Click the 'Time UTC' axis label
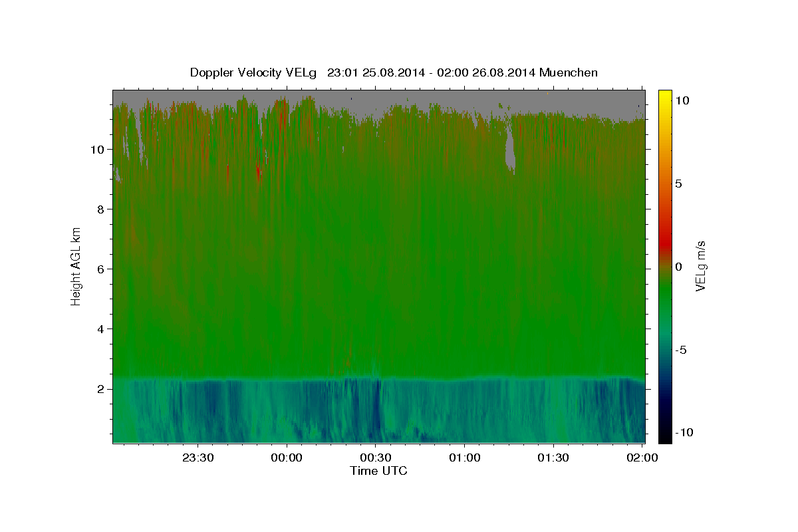The width and height of the screenshot is (798, 532). pyautogui.click(x=378, y=471)
